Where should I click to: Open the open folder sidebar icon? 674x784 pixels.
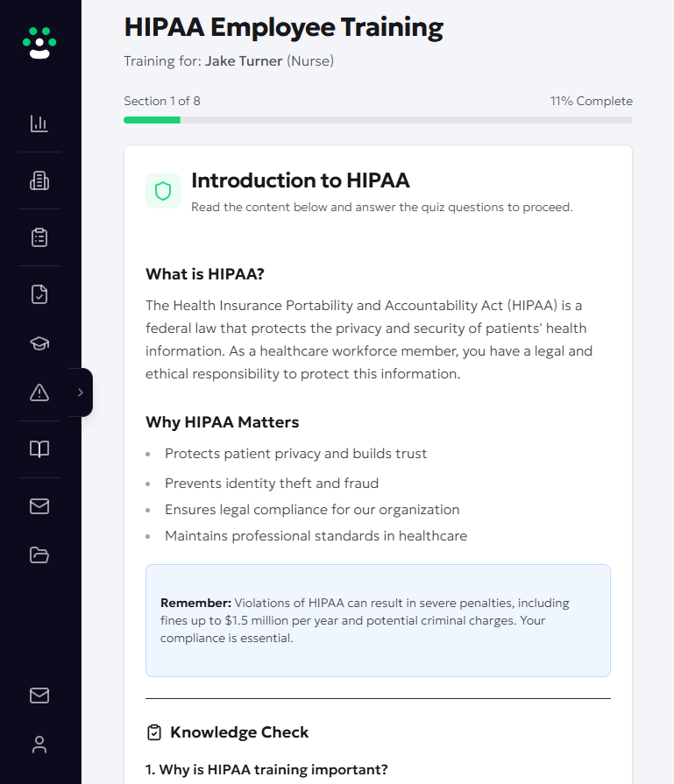pos(39,554)
